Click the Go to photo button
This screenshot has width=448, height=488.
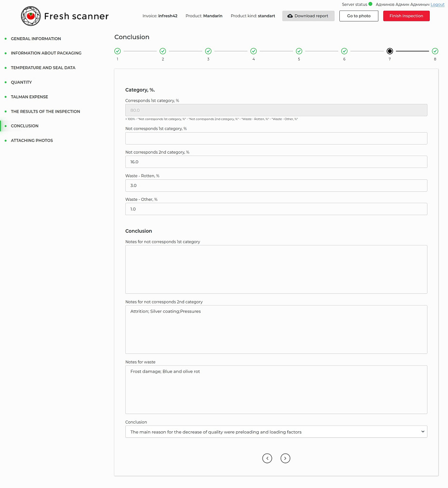click(x=358, y=16)
